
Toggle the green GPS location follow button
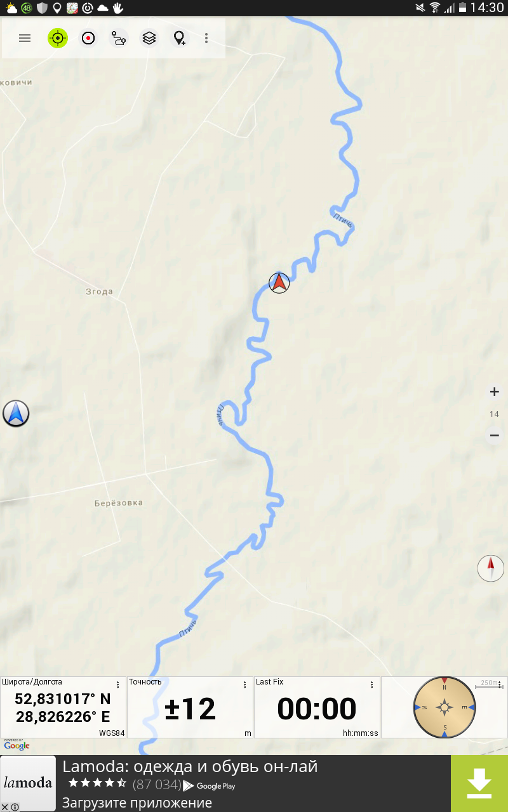[58, 38]
